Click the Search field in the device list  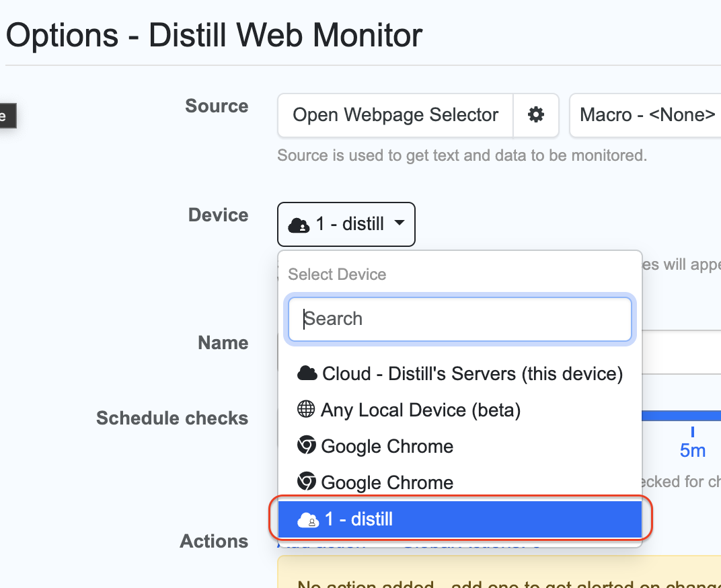(460, 319)
